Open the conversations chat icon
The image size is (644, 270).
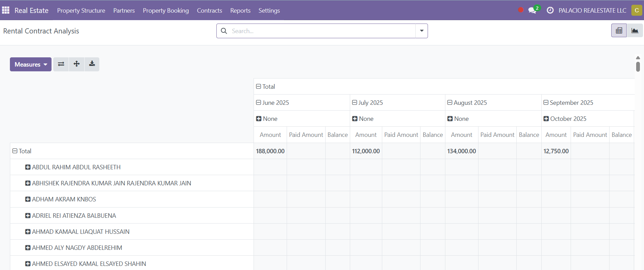click(532, 10)
